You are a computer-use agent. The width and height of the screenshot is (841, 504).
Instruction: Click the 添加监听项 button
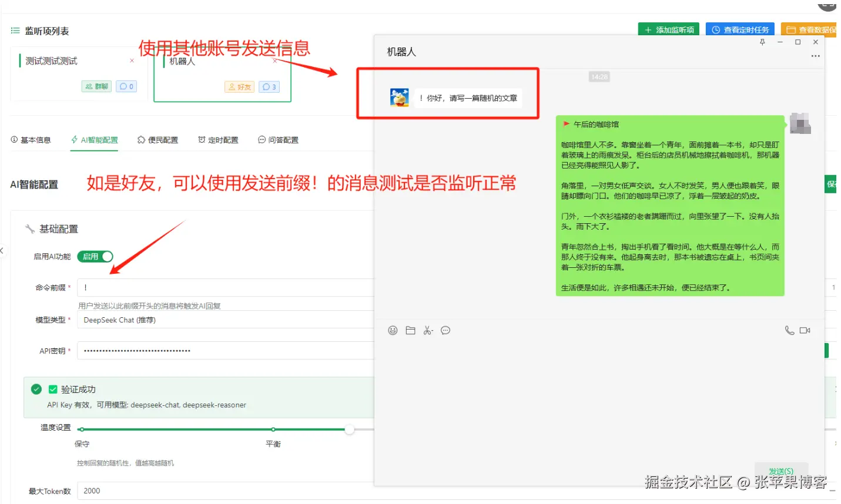click(668, 29)
